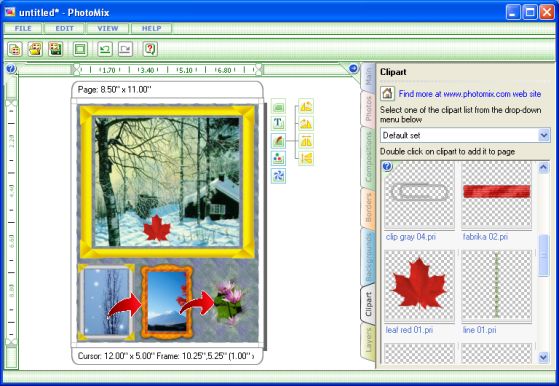Screen dimensions: 559x386
Task: Click the help icon in clipart list
Action: pyautogui.click(x=388, y=166)
